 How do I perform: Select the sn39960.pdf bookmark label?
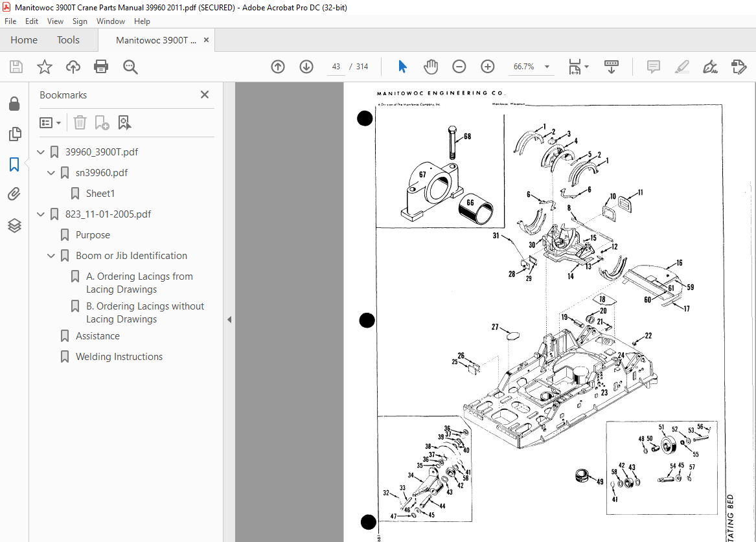101,172
